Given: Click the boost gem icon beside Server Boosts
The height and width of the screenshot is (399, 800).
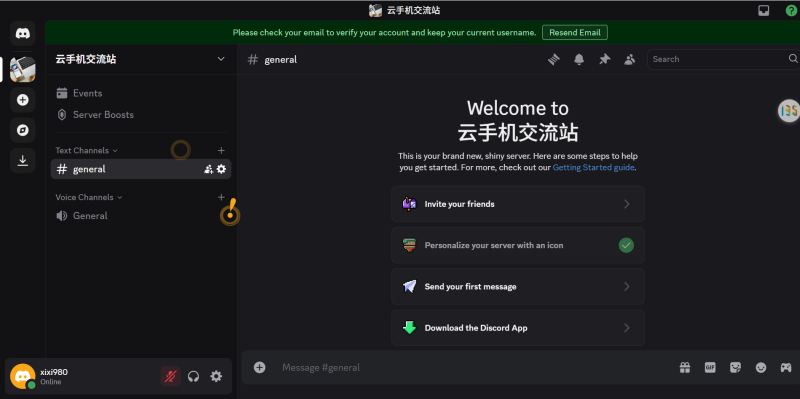Looking at the screenshot, I should (62, 115).
